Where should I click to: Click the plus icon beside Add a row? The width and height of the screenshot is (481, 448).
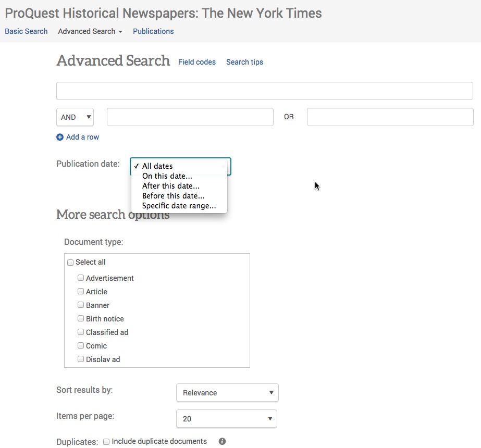(x=60, y=137)
